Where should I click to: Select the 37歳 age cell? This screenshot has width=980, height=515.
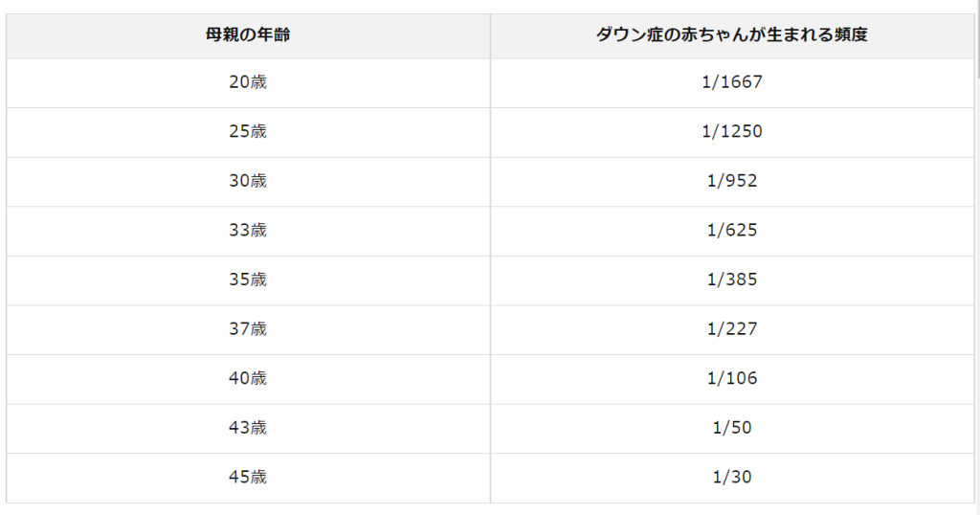[x=248, y=329]
